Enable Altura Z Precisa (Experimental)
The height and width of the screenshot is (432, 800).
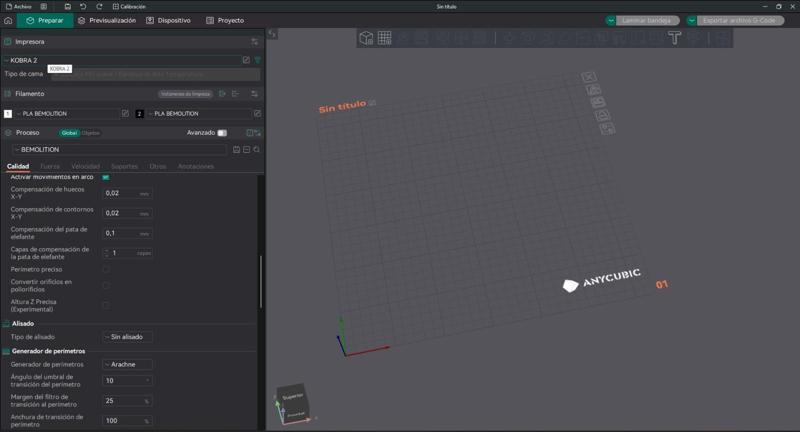tap(106, 306)
